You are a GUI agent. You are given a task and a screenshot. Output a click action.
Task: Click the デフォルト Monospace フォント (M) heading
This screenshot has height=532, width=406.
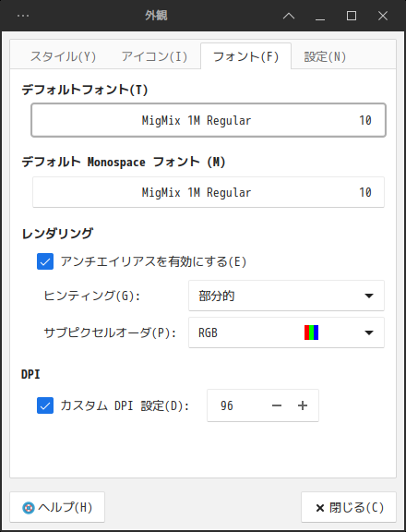(124, 162)
